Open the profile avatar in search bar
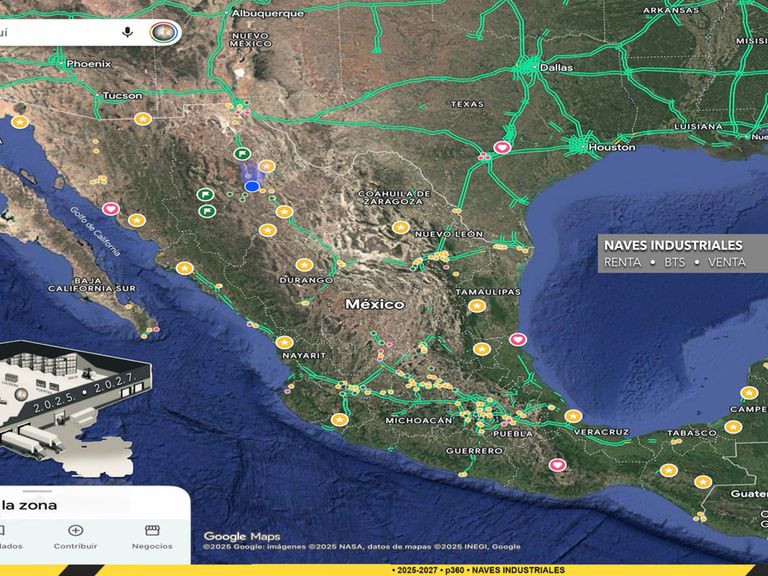The width and height of the screenshot is (768, 576). tap(163, 32)
